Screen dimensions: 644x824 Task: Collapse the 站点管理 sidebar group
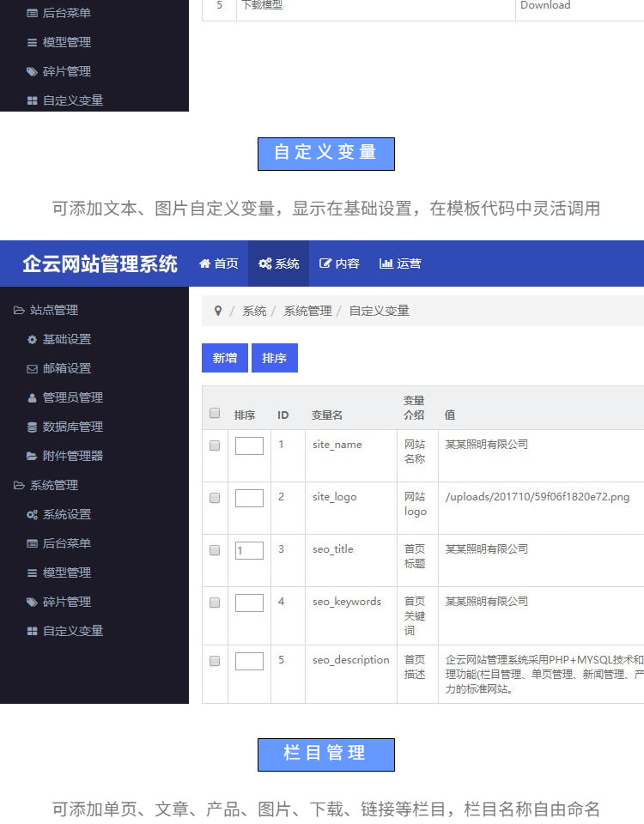pos(46,310)
